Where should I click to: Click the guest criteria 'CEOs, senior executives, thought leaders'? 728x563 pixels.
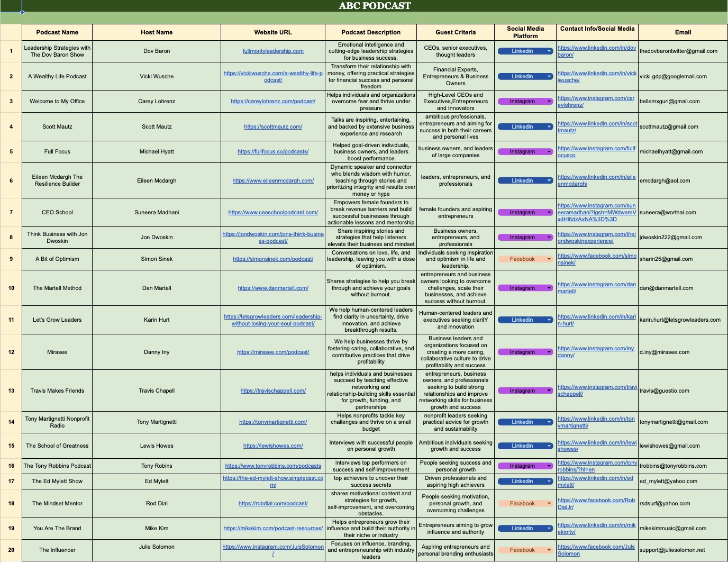tap(456, 51)
